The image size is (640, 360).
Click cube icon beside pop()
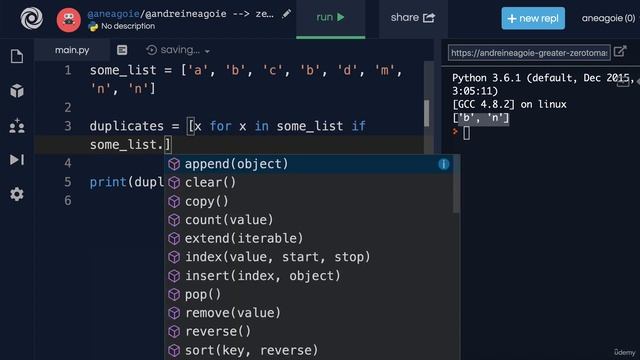174,294
